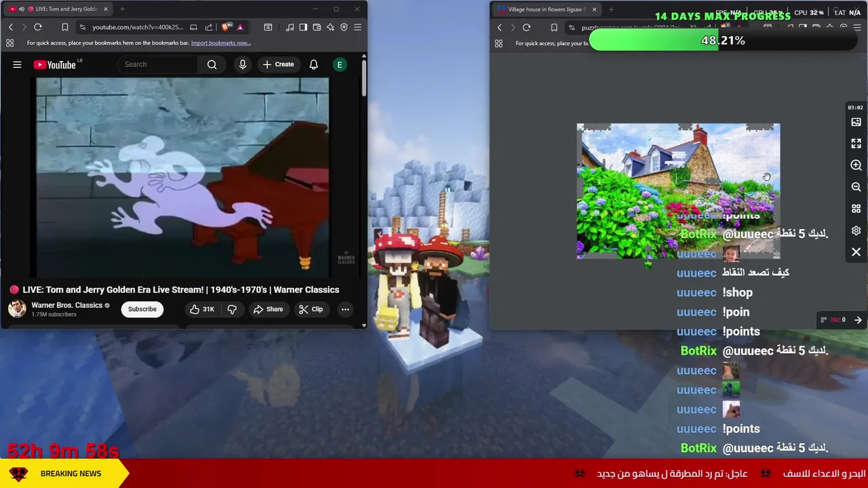Open the apps grid in YouTube window bookmarks bar
This screenshot has width=868, height=488.
click(9, 43)
